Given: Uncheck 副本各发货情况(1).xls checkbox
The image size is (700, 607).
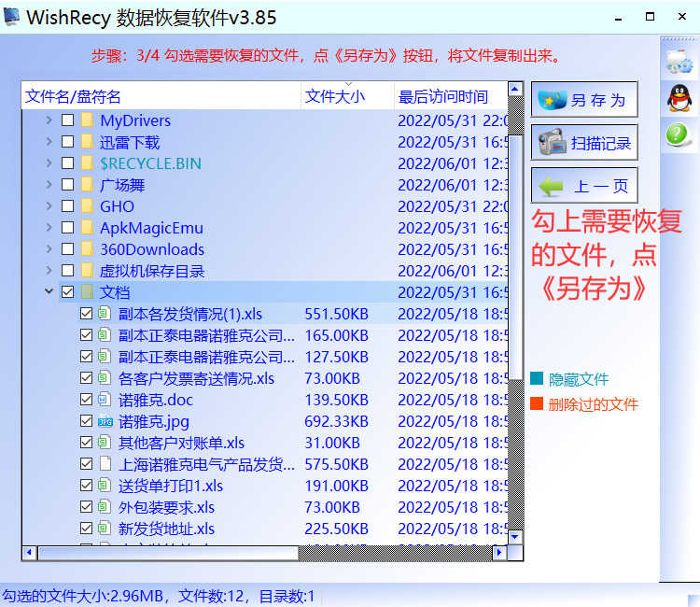Looking at the screenshot, I should pos(86,313).
